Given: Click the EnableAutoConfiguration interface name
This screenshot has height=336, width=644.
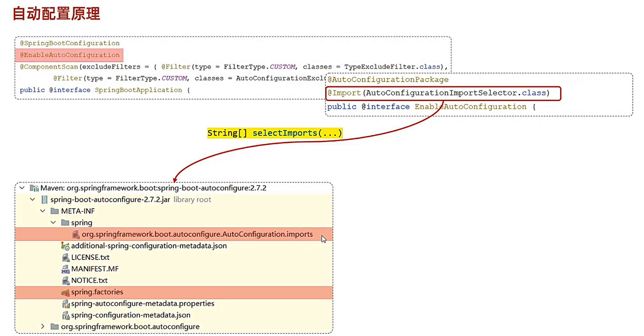Looking at the screenshot, I should (470, 107).
